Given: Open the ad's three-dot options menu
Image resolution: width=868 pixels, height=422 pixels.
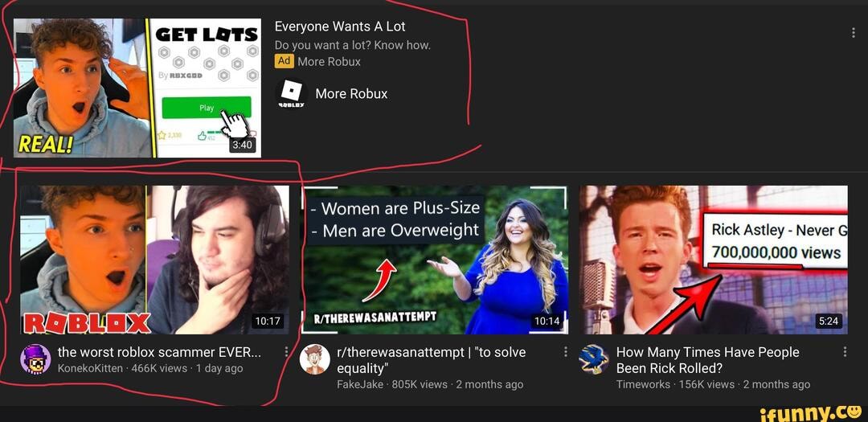Looking at the screenshot, I should tap(853, 33).
